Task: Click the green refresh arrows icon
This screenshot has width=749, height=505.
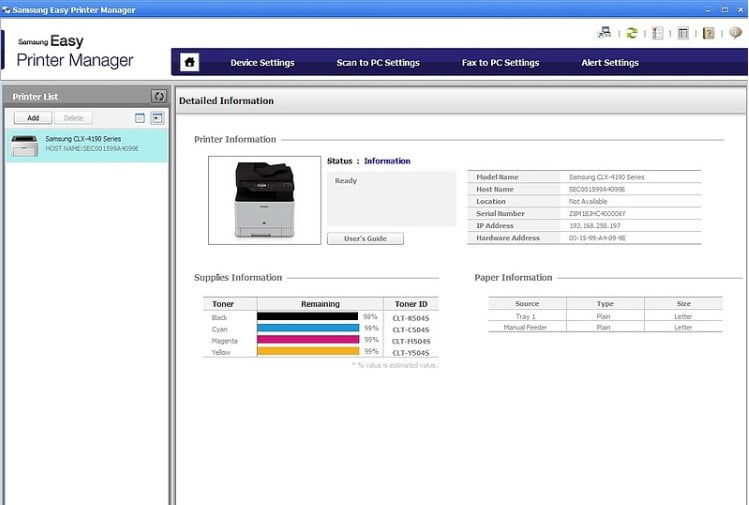Action: click(631, 32)
